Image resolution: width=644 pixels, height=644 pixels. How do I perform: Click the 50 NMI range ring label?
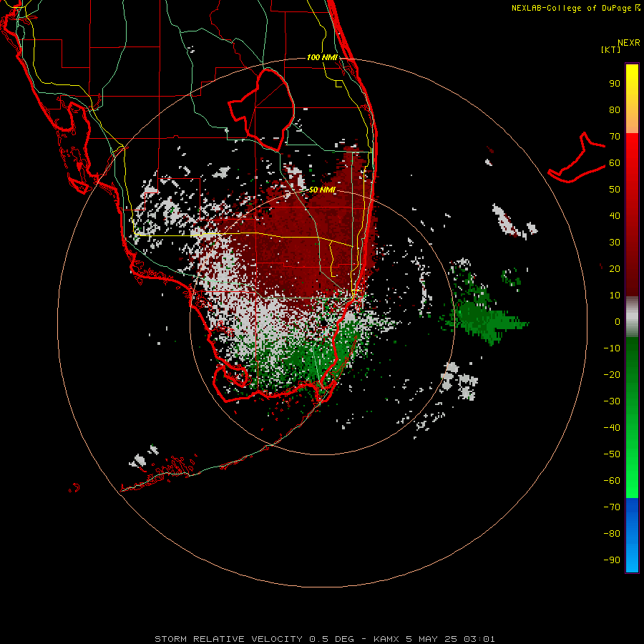click(x=322, y=190)
